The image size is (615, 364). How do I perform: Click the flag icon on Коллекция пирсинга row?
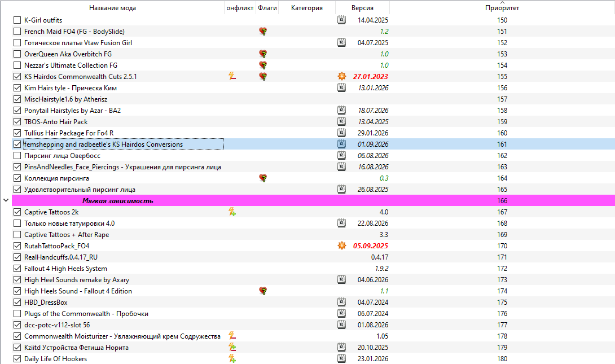coord(263,178)
